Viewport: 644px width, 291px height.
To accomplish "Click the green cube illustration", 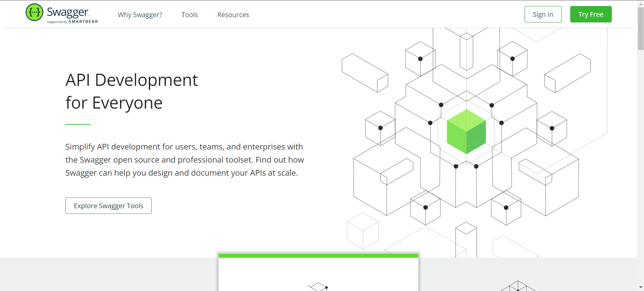I will [x=466, y=131].
